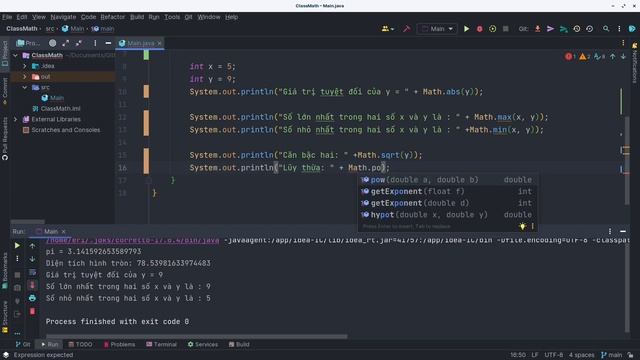Print console output icon

click(32, 298)
